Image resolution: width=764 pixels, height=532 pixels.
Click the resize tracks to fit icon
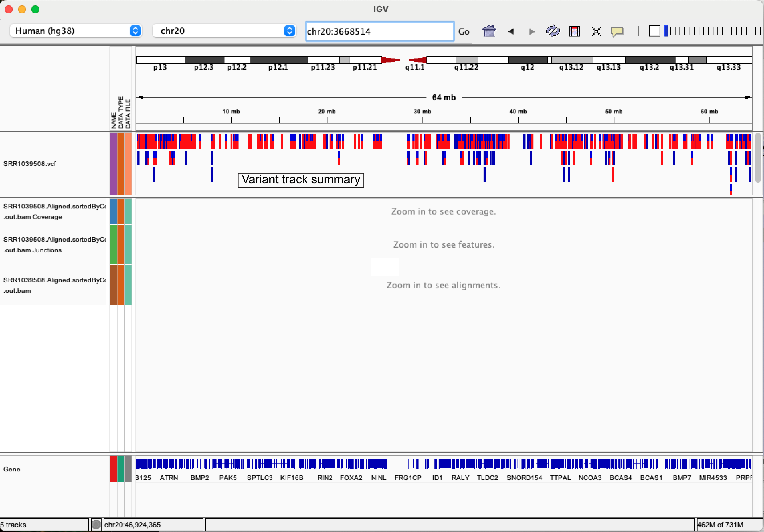(596, 31)
